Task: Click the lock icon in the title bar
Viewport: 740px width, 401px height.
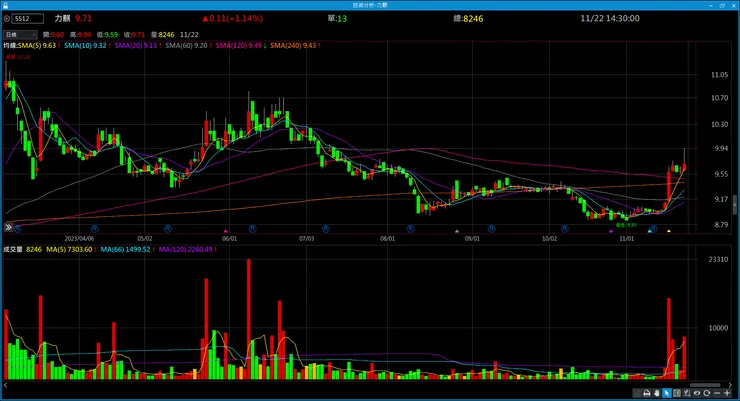Action: pyautogui.click(x=5, y=5)
